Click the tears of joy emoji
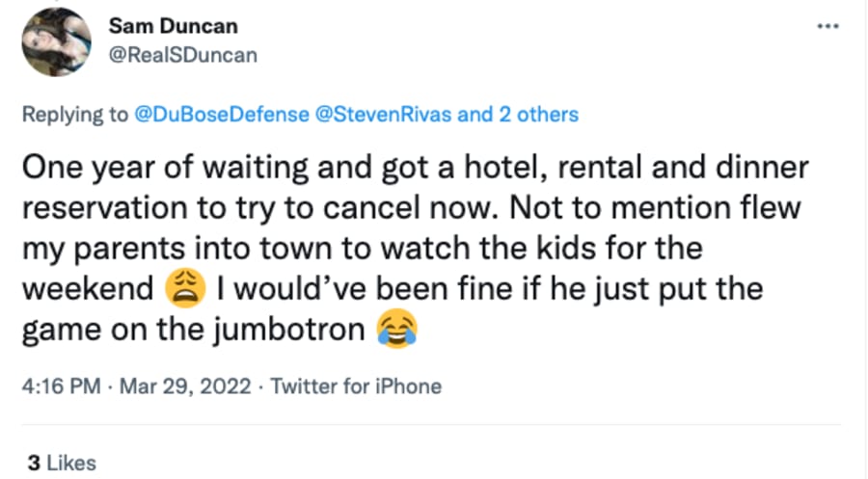868x479 pixels. 397,329
